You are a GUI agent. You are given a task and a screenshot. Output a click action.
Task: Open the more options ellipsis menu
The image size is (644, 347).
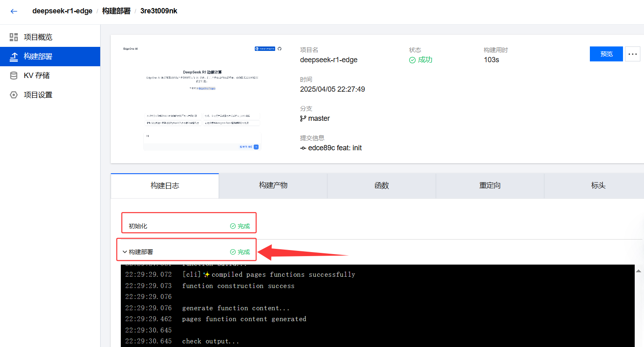click(x=633, y=54)
